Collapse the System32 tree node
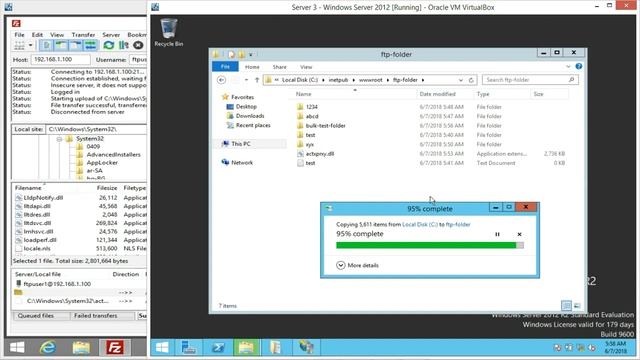Screen dimensions: 640x360 pos(60,139)
